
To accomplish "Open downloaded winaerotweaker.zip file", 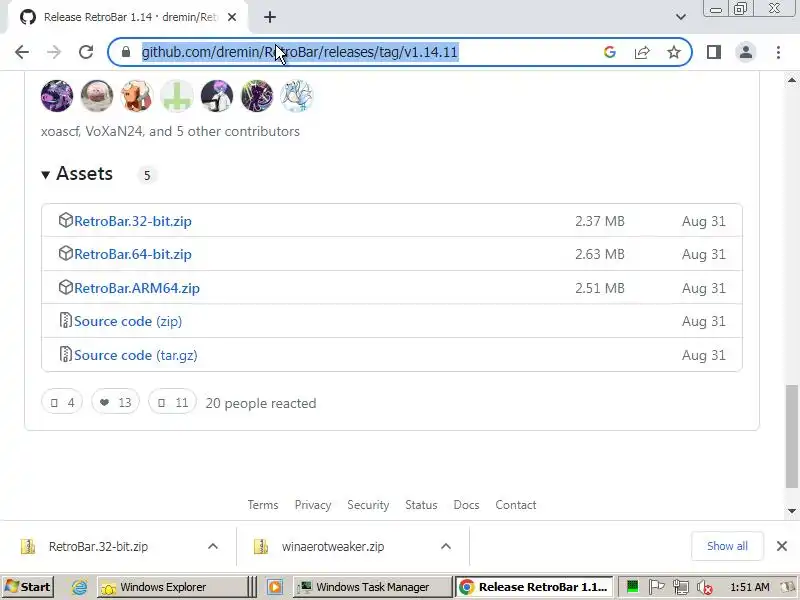I will pyautogui.click(x=332, y=546).
